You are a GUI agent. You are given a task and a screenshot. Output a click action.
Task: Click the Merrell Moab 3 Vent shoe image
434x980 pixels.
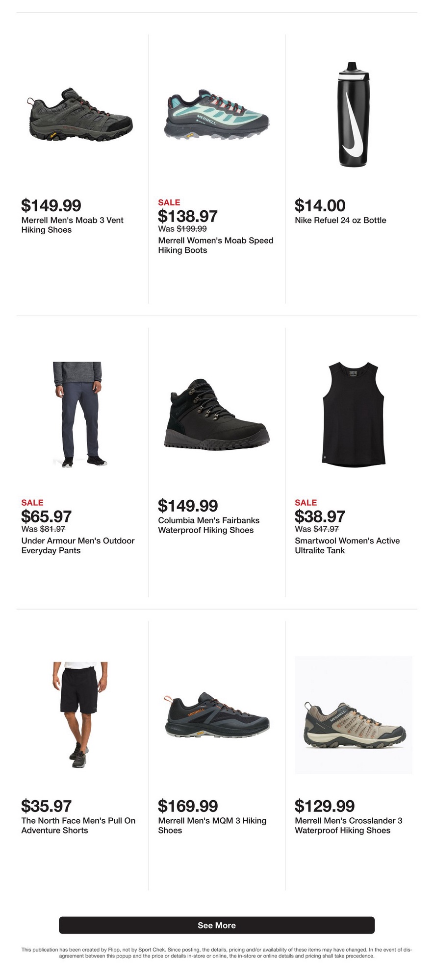click(80, 115)
